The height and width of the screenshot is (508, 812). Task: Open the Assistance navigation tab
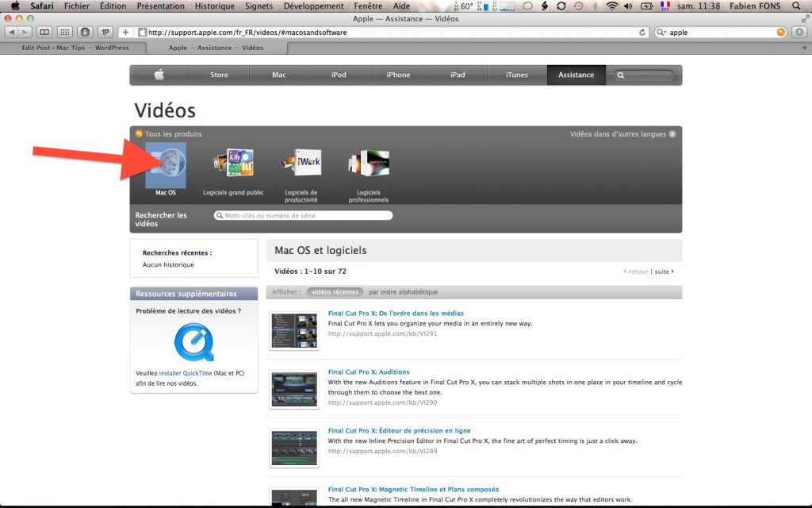pos(576,75)
